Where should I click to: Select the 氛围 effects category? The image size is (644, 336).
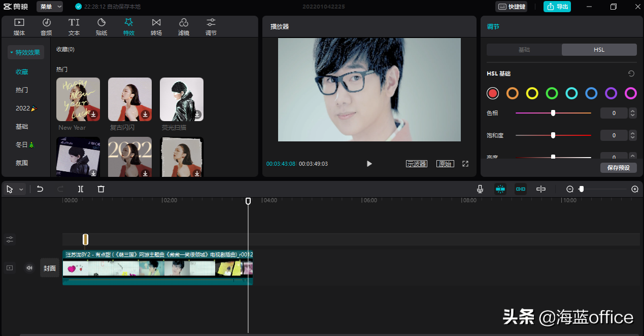tap(22, 163)
